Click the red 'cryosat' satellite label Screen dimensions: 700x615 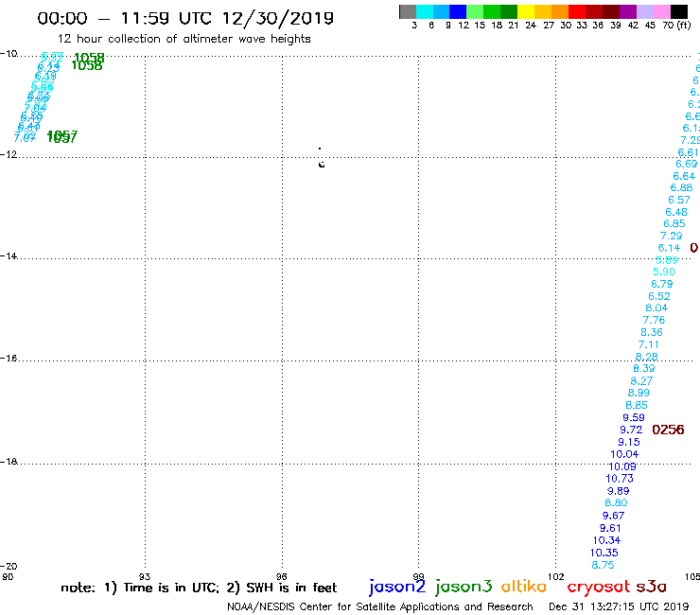[x=599, y=588]
